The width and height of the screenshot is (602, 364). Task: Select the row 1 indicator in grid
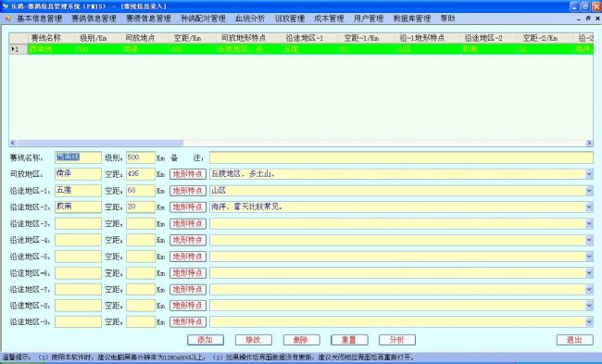(x=19, y=49)
